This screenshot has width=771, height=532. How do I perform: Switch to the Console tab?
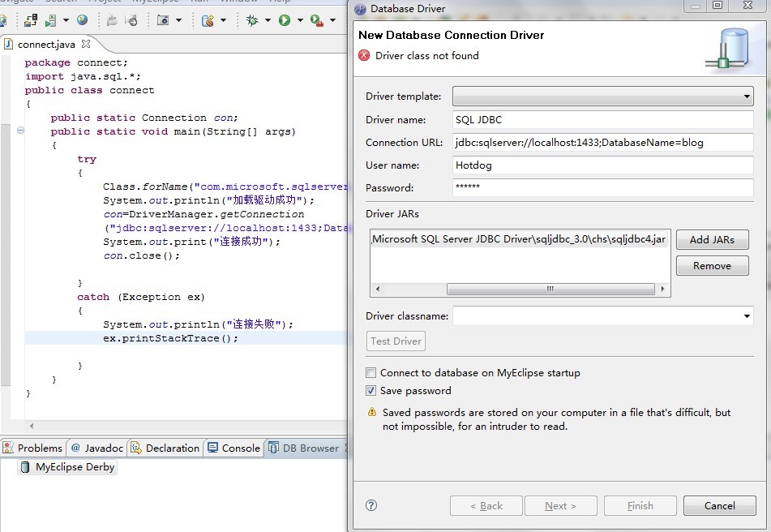click(234, 448)
